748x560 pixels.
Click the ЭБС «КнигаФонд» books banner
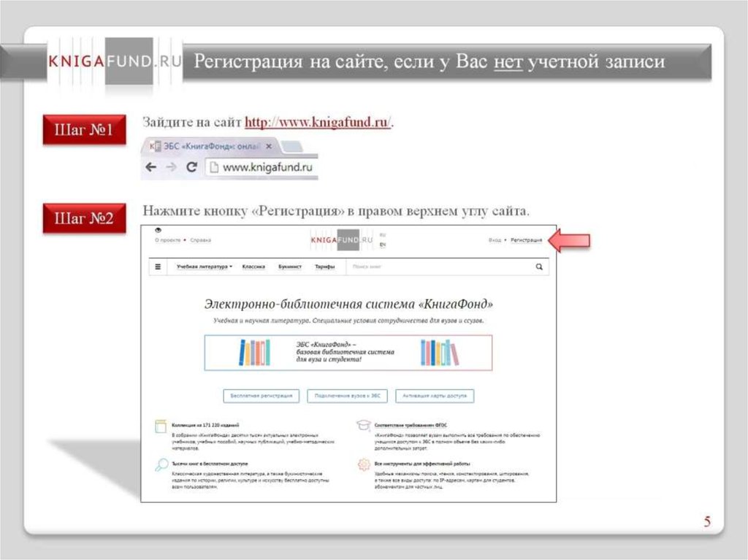pos(348,353)
